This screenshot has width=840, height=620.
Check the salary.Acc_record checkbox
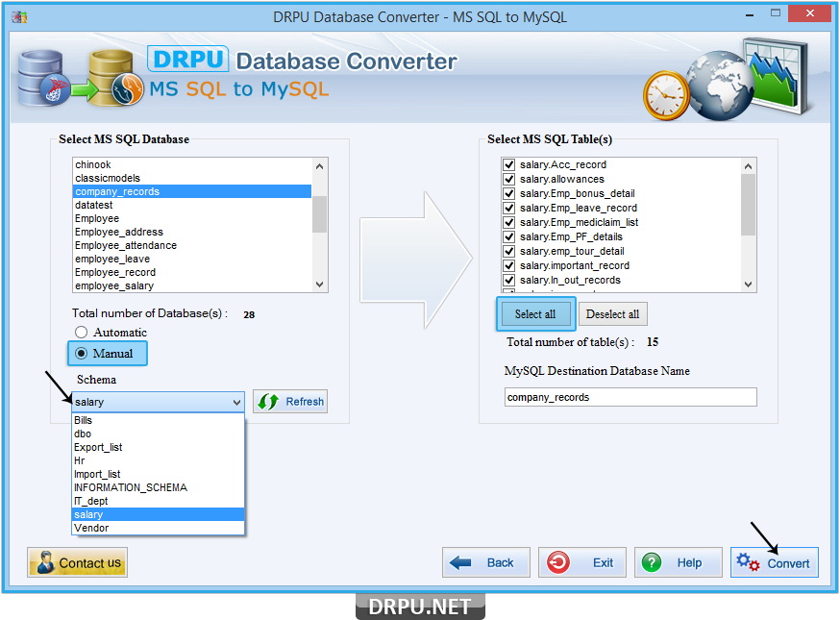coord(509,164)
